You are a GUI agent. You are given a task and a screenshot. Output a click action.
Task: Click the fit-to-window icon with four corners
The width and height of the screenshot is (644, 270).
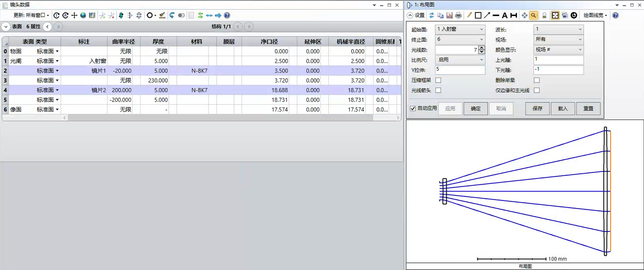555,15
